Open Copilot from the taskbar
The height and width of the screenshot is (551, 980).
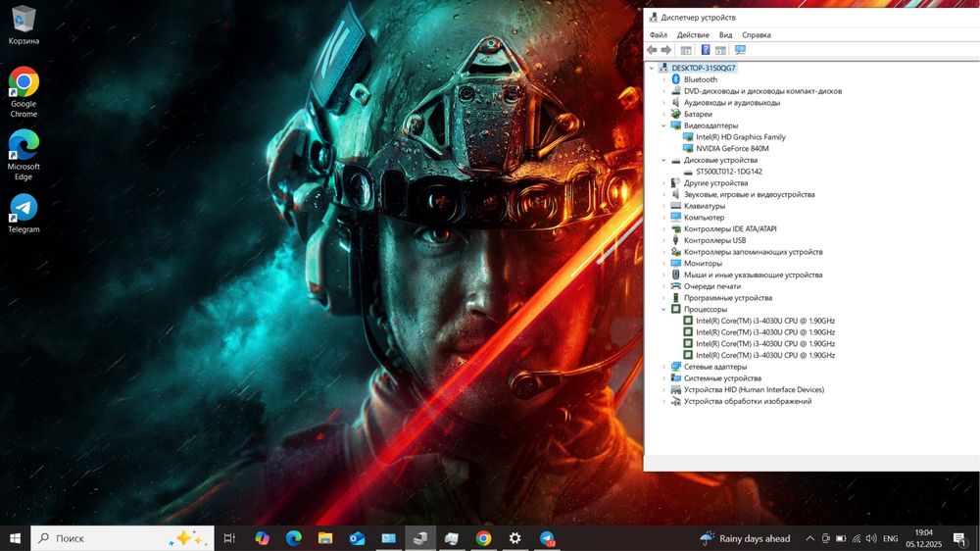click(262, 538)
